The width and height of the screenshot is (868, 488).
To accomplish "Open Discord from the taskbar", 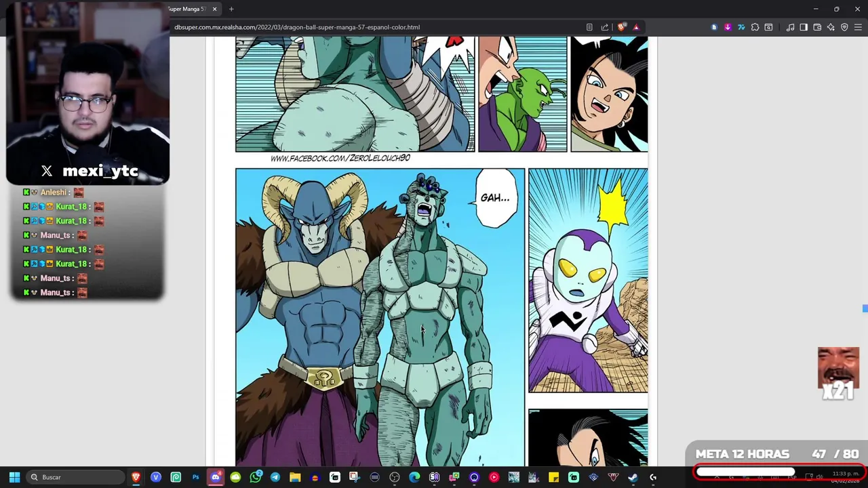I will click(x=216, y=477).
